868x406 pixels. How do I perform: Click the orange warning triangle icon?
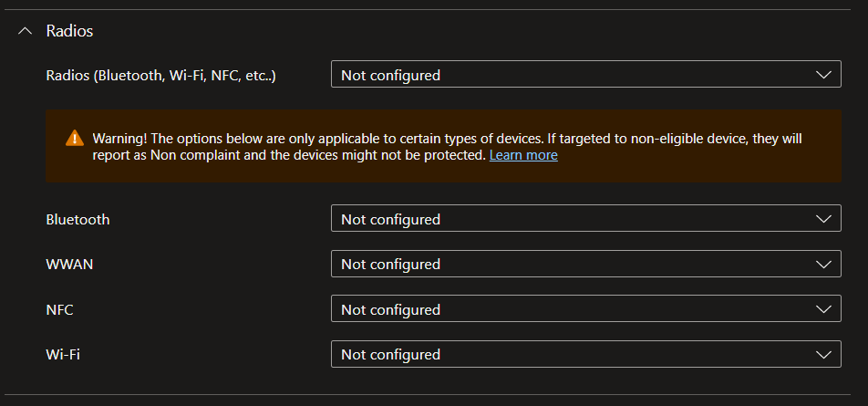(x=75, y=139)
